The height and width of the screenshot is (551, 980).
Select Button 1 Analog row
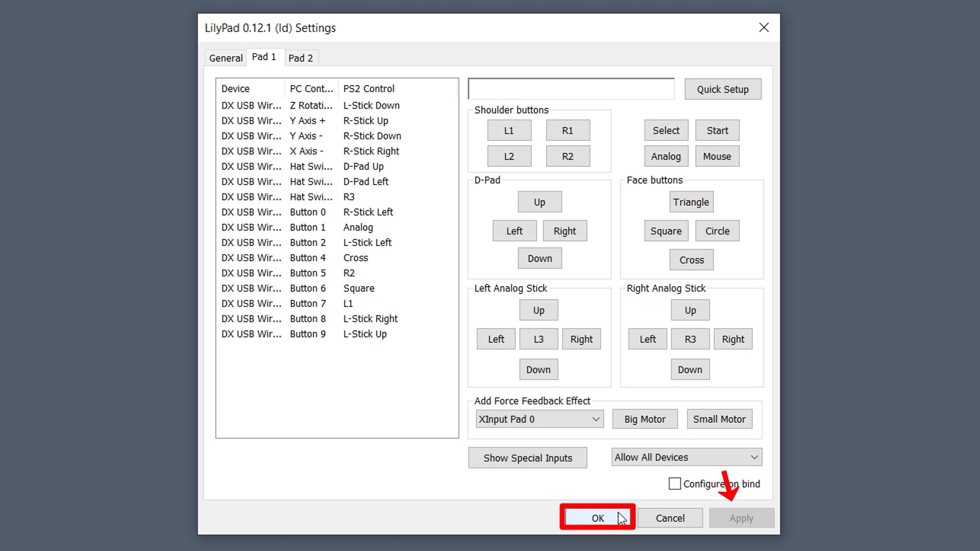point(337,228)
